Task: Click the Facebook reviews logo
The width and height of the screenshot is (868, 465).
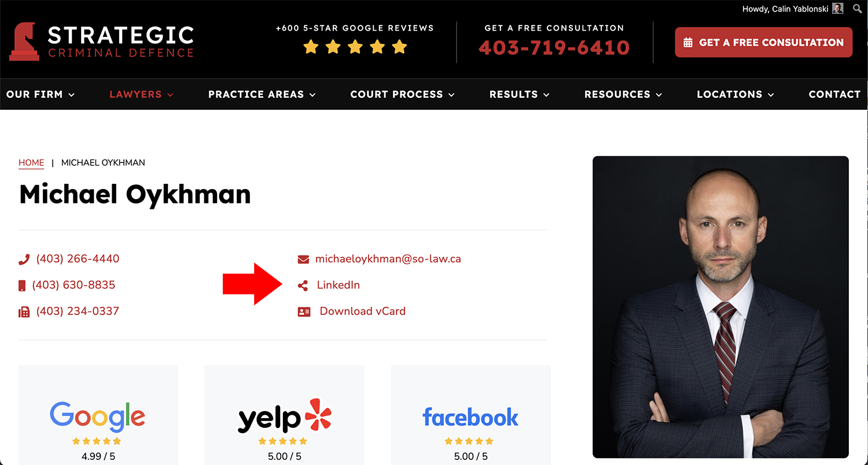Action: pyautogui.click(x=470, y=417)
